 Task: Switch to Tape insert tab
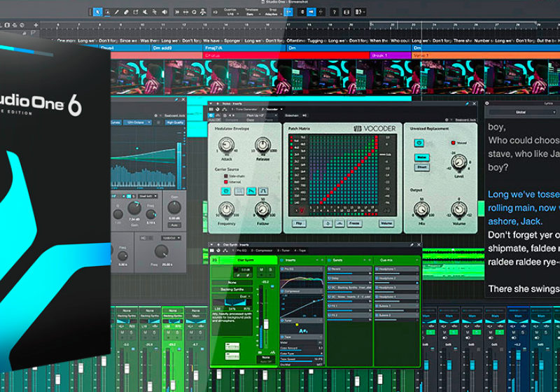(x=300, y=251)
